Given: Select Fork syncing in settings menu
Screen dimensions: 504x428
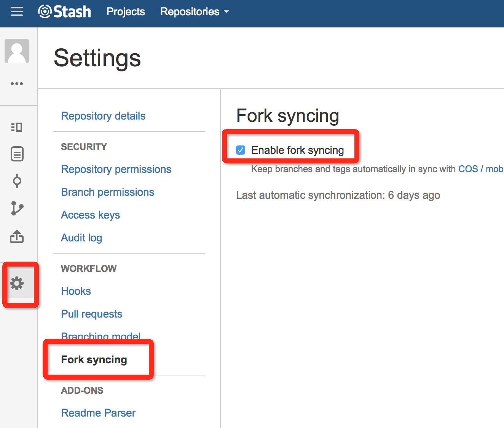Looking at the screenshot, I should [94, 359].
